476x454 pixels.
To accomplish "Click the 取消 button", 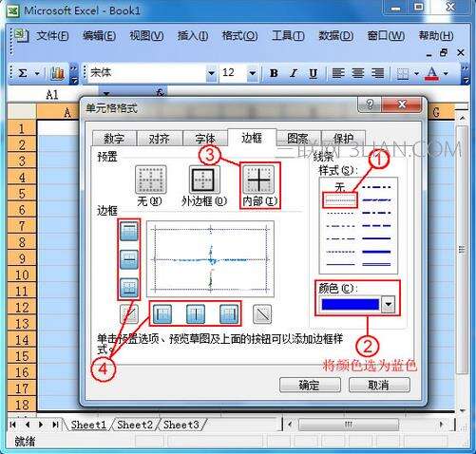I will tap(379, 385).
